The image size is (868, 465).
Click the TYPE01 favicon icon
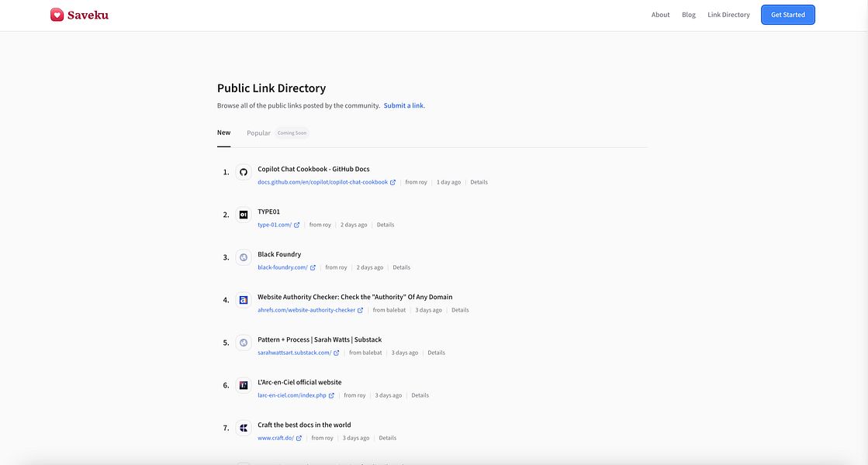pos(244,215)
